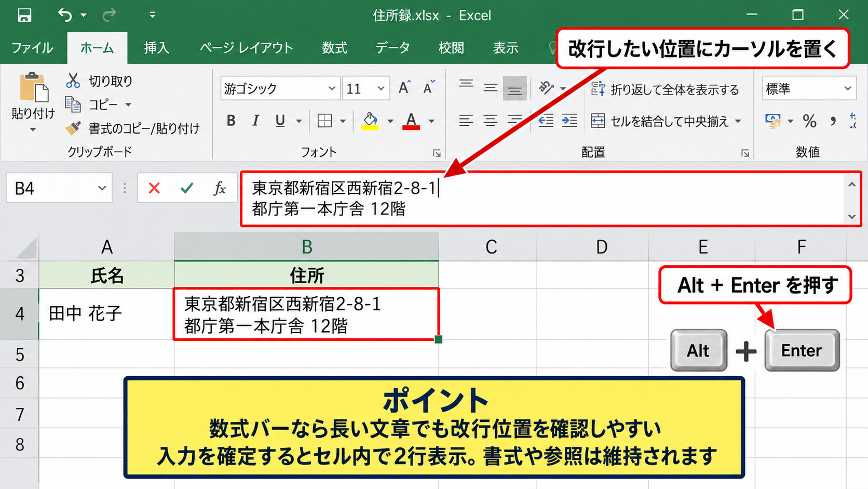Click the red font color button
Viewport: 868px width, 489px height.
pos(411,121)
